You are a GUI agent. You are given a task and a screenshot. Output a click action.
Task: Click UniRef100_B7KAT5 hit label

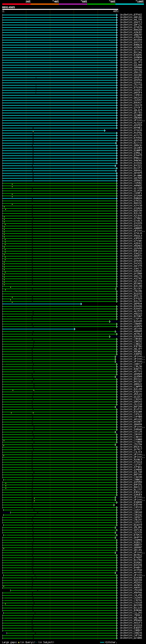click(131, 156)
